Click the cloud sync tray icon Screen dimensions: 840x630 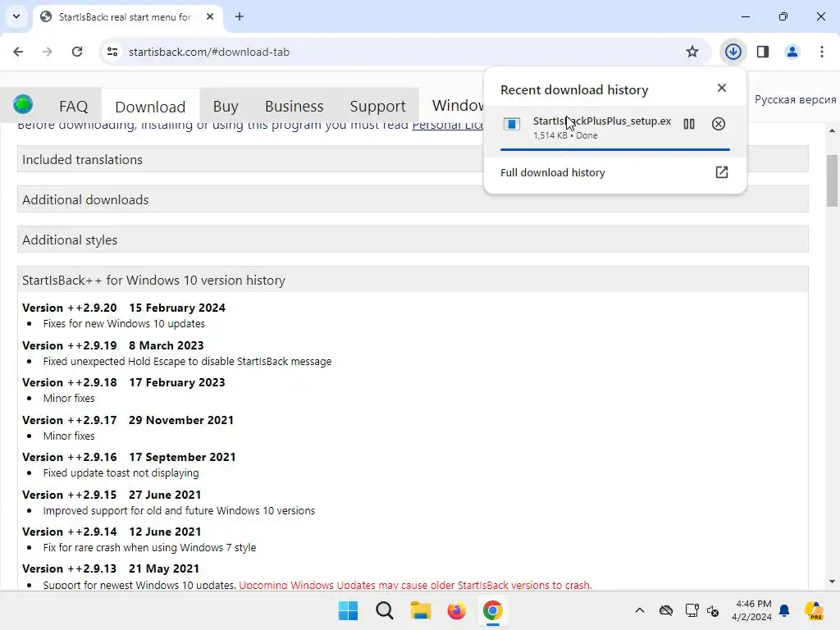point(666,610)
